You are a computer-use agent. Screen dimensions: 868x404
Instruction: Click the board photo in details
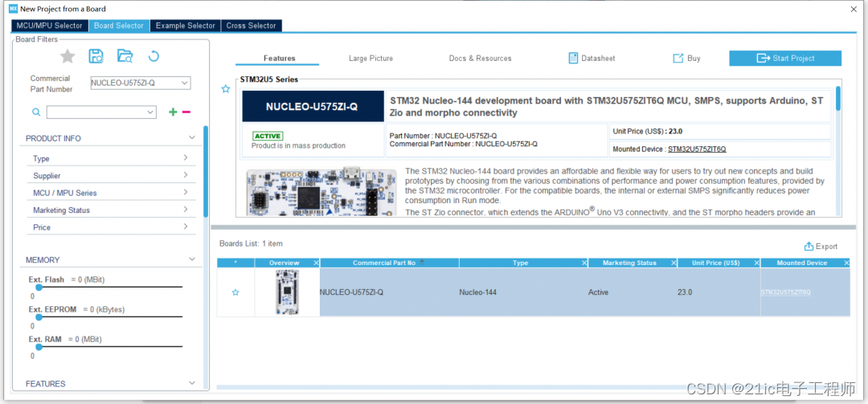tap(321, 192)
